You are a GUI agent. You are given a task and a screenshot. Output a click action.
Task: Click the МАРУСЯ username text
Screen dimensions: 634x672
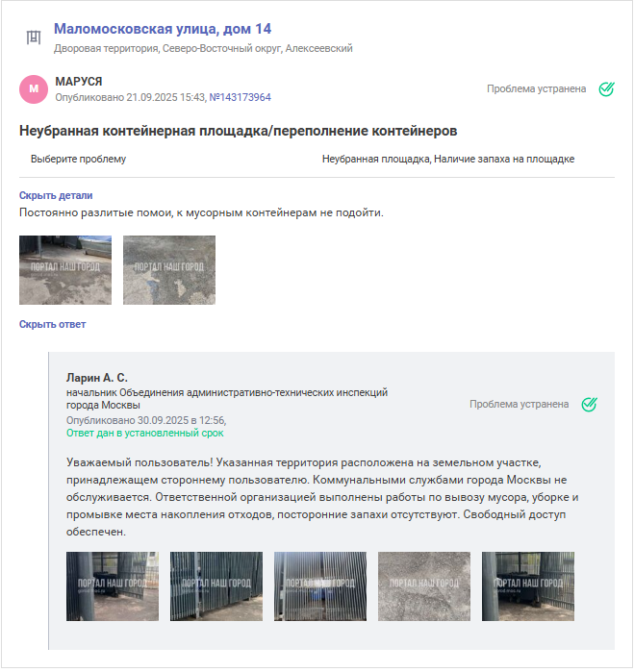tap(79, 82)
